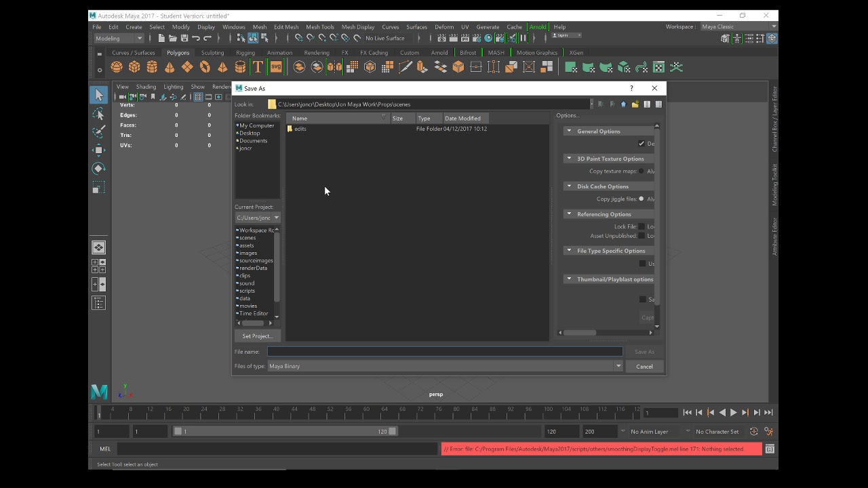Click Cancel in the Save As dialog
Screen dimensions: 868x488
pos(644,367)
